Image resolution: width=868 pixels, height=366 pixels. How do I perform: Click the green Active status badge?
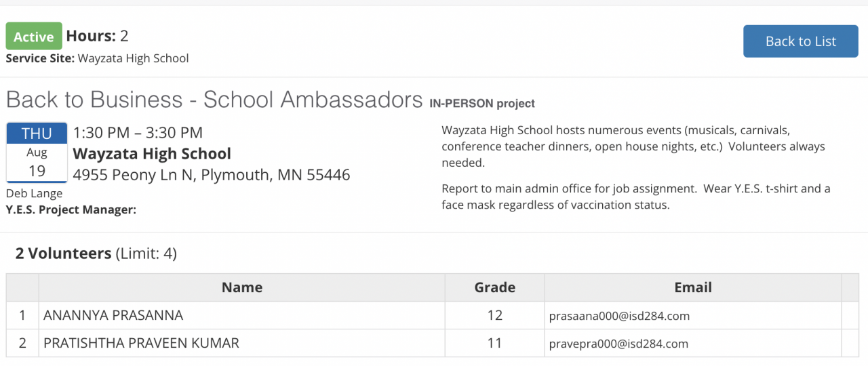(34, 37)
